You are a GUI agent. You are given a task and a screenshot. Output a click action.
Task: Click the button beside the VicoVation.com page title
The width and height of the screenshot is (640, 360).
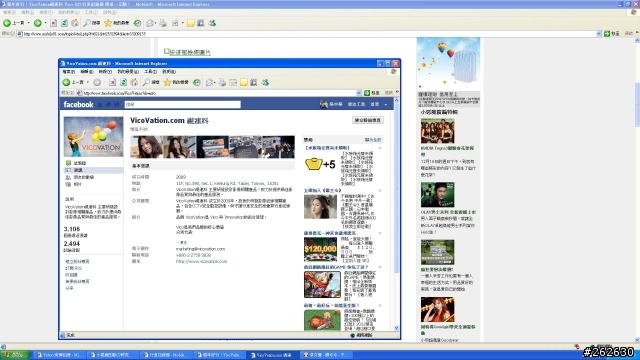368,120
